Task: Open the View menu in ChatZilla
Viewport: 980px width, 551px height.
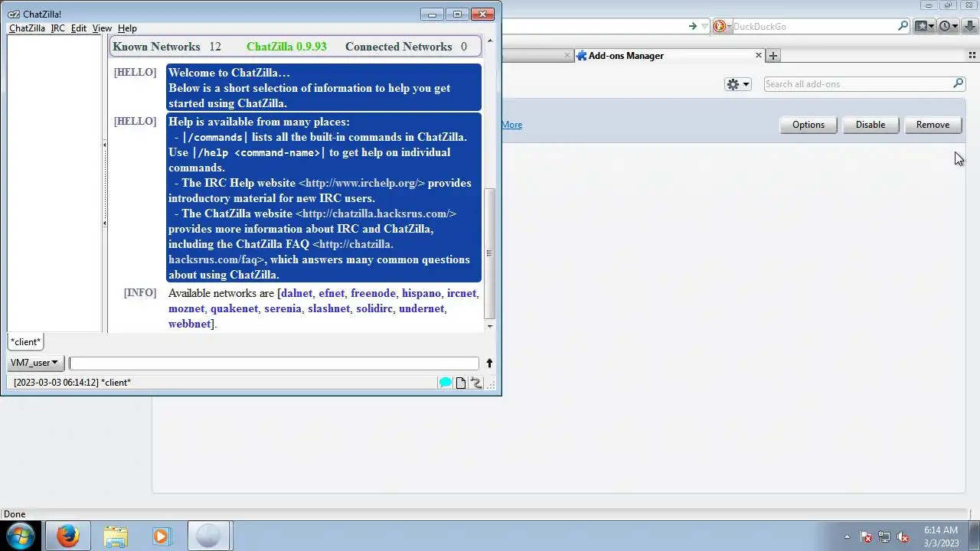Action: click(x=102, y=28)
